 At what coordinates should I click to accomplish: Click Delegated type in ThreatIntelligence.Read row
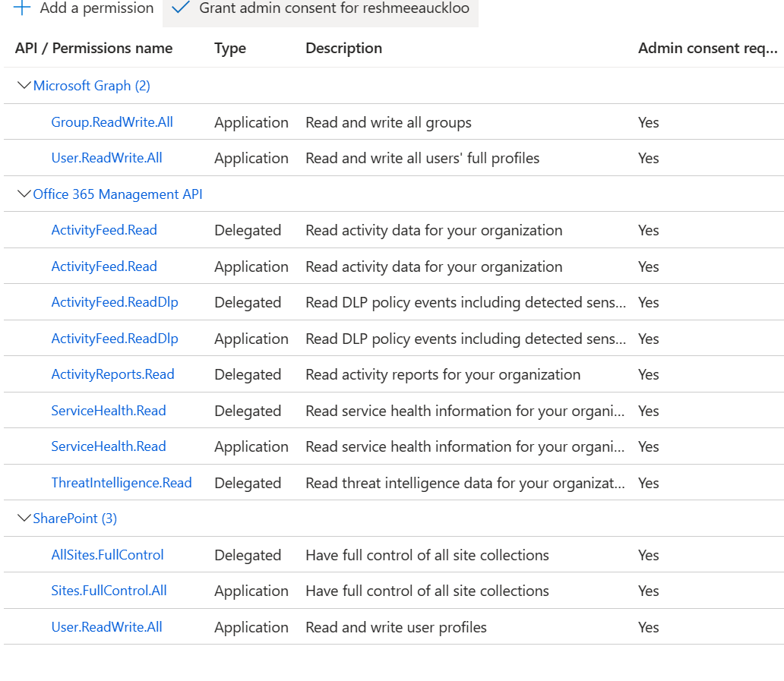pos(248,483)
